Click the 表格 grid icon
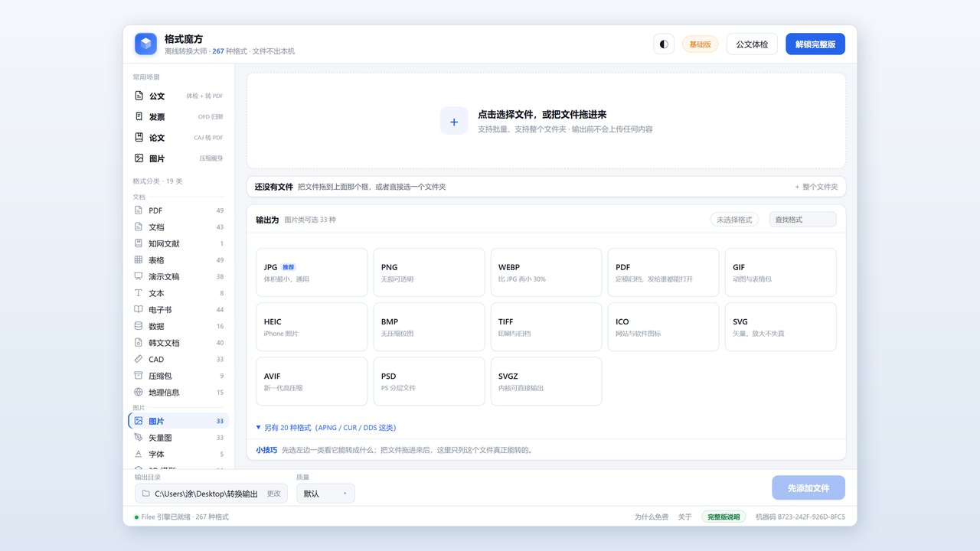This screenshot has width=980, height=551. pyautogui.click(x=139, y=260)
